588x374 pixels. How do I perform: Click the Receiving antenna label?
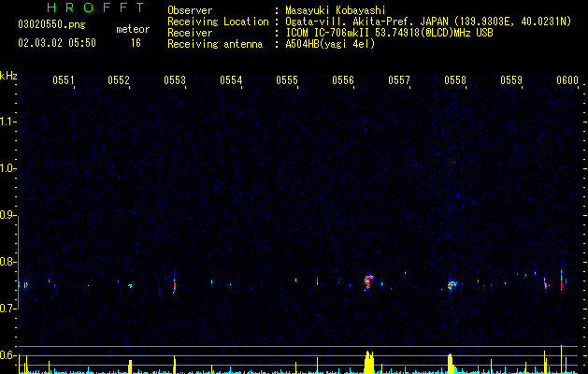tap(215, 44)
